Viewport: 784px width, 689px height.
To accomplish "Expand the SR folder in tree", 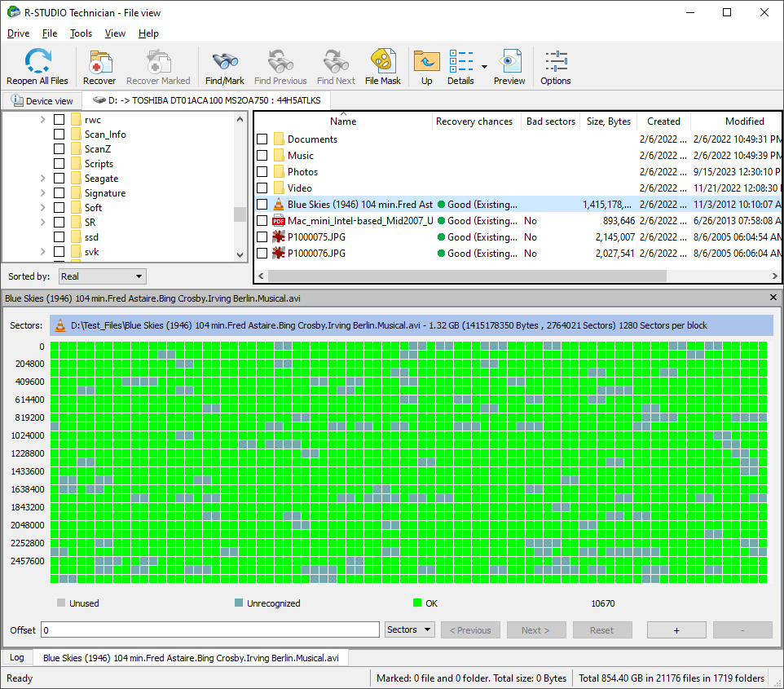I will click(x=42, y=222).
